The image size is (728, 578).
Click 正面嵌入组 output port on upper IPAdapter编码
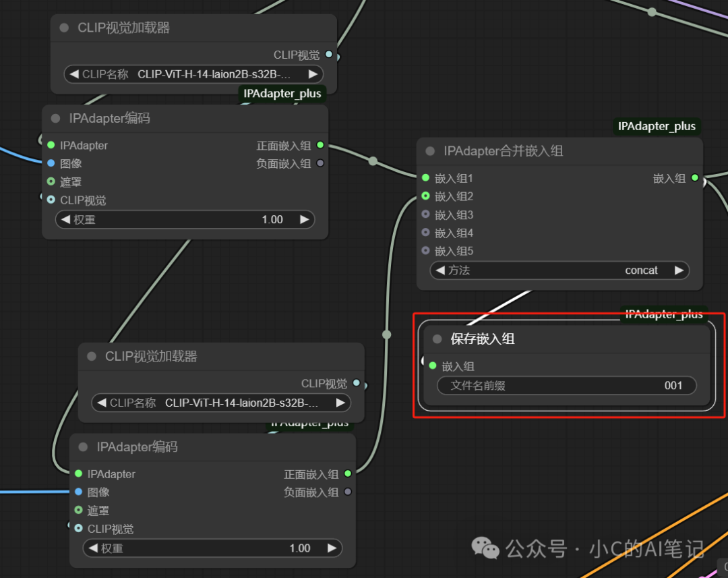(x=320, y=145)
